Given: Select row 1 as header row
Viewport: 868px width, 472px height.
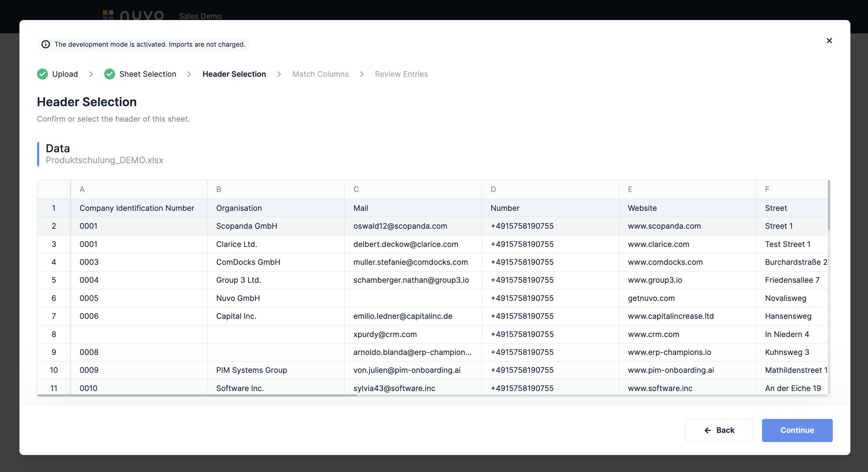Looking at the screenshot, I should [53, 208].
